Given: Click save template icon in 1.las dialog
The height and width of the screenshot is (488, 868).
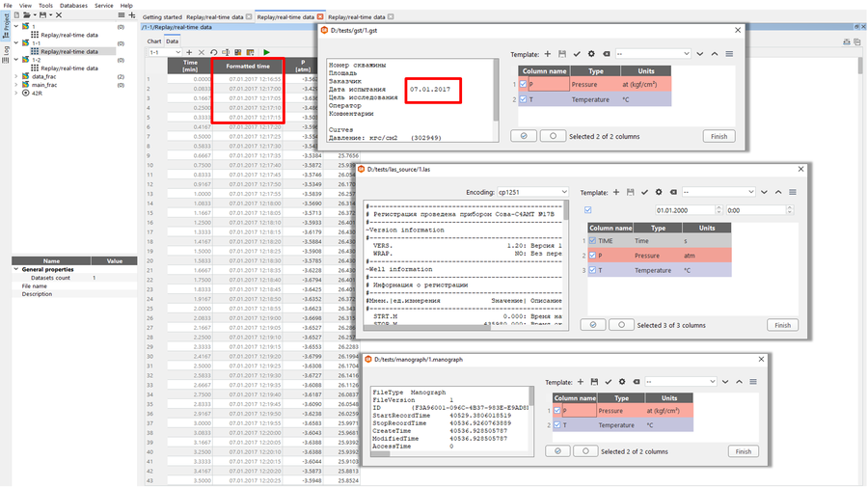Looking at the screenshot, I should pyautogui.click(x=631, y=192).
